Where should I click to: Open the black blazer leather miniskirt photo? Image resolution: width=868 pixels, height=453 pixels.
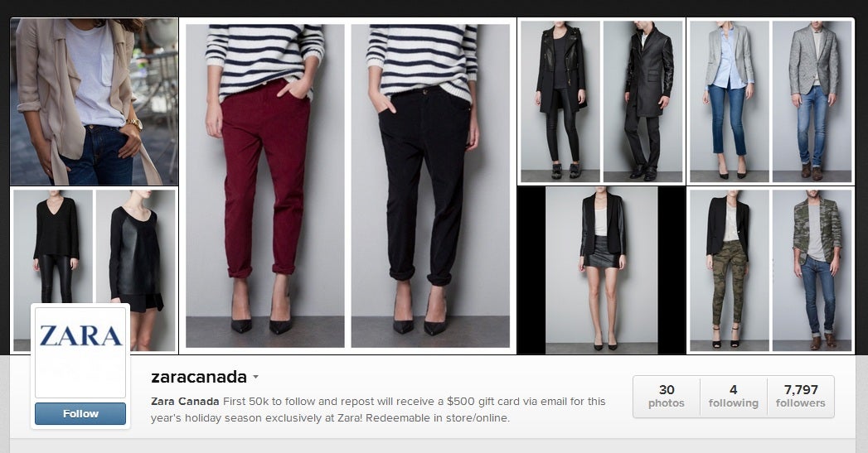coord(602,270)
